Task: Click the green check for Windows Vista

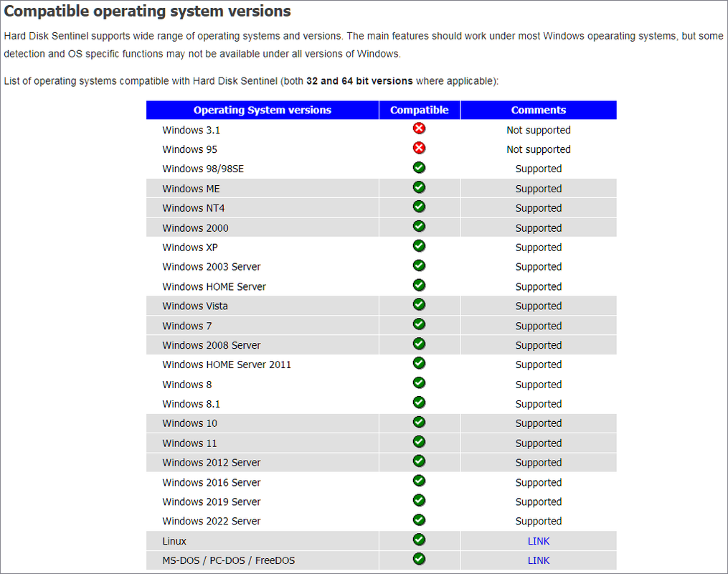Action: point(420,304)
